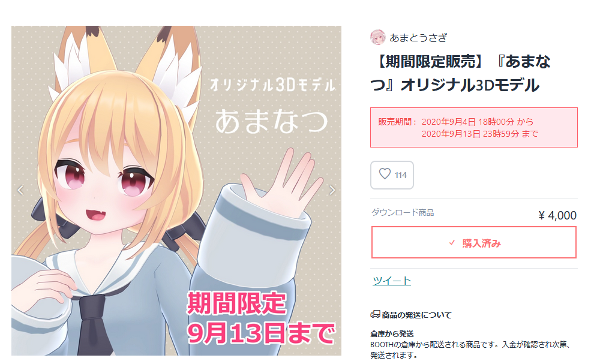Open the ツイート share link

(x=391, y=281)
